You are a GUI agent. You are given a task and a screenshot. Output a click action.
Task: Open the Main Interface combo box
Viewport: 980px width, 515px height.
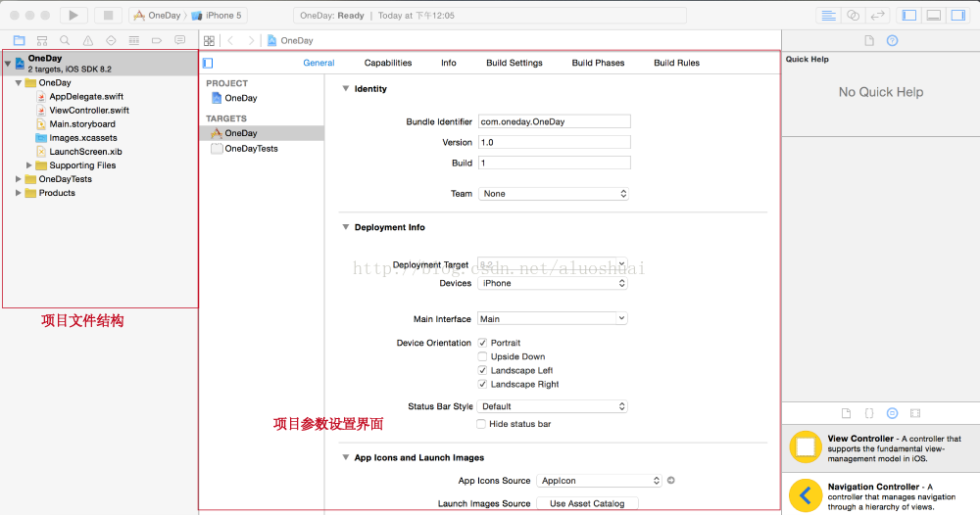point(553,319)
